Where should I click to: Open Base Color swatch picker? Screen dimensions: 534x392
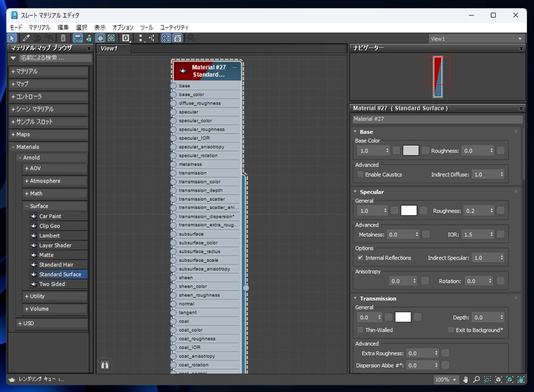(x=411, y=150)
